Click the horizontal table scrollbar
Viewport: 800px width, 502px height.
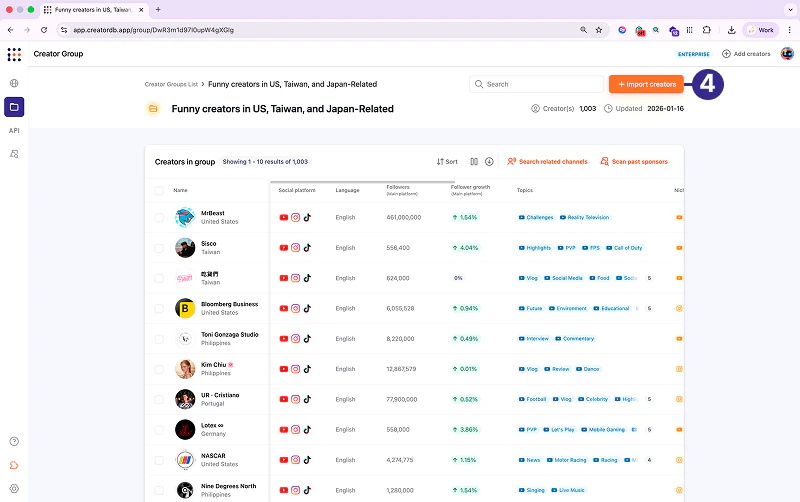click(x=362, y=182)
